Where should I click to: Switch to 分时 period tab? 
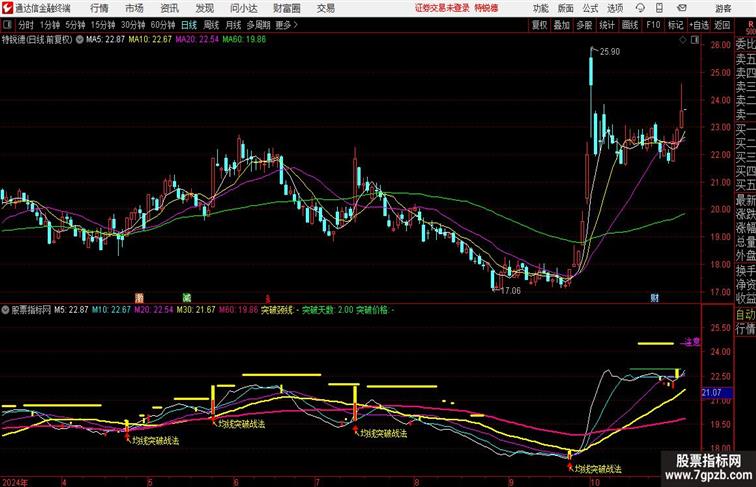click(x=26, y=25)
